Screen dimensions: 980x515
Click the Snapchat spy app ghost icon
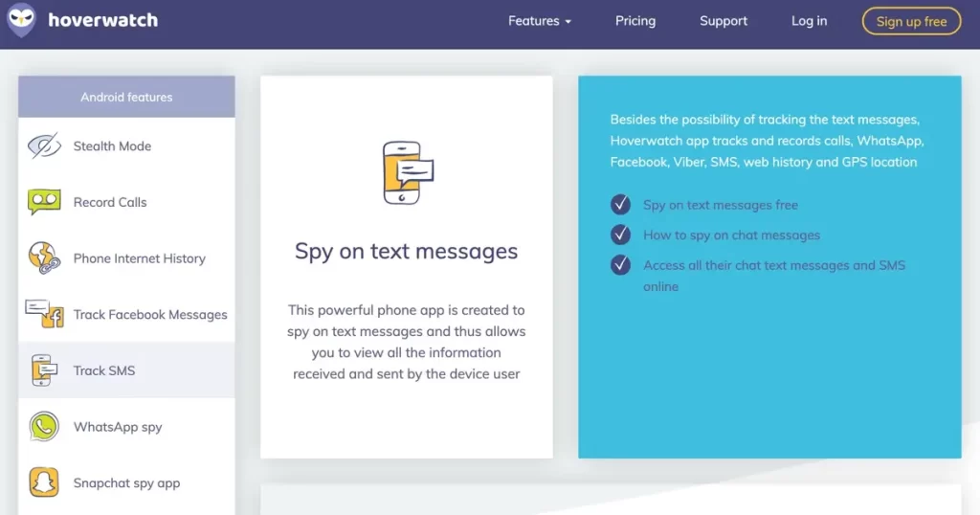44,482
